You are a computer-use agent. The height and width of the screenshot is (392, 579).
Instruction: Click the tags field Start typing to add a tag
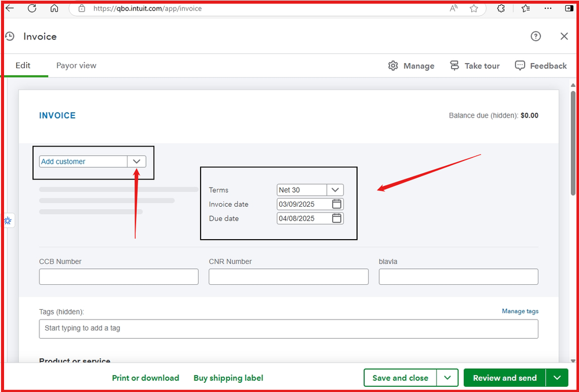click(x=289, y=328)
